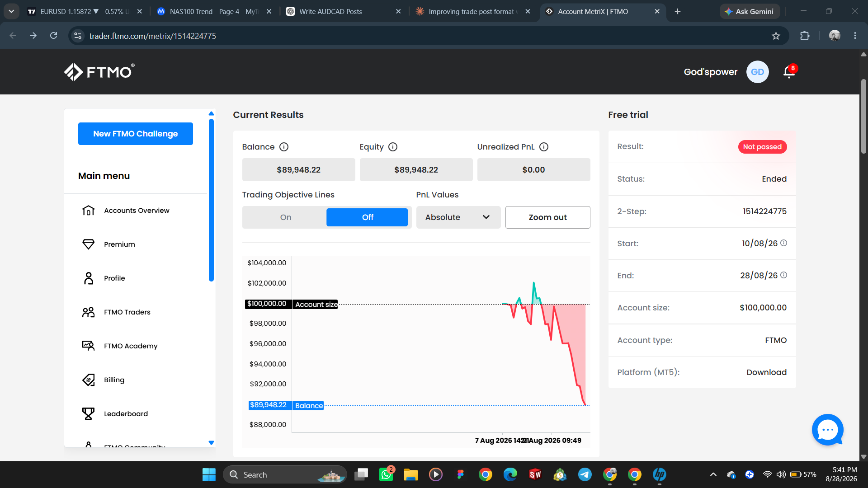
Task: Click the FTMO Academy icon
Action: (89, 346)
